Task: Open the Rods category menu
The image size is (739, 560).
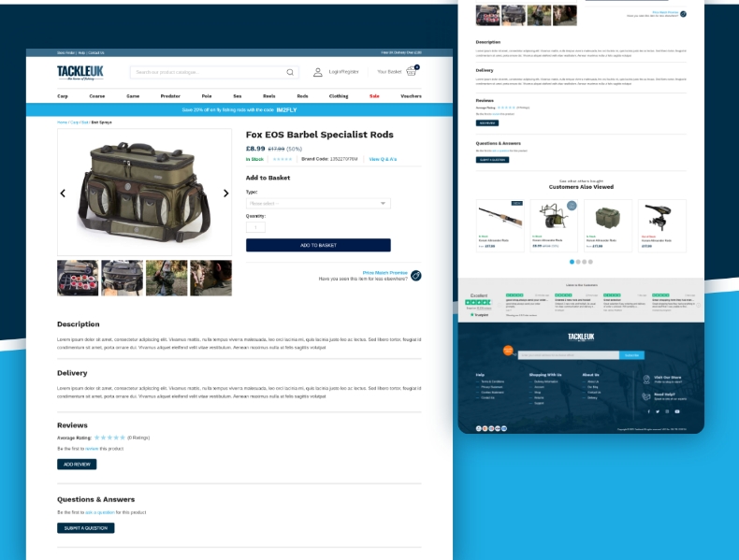Action: pyautogui.click(x=302, y=96)
